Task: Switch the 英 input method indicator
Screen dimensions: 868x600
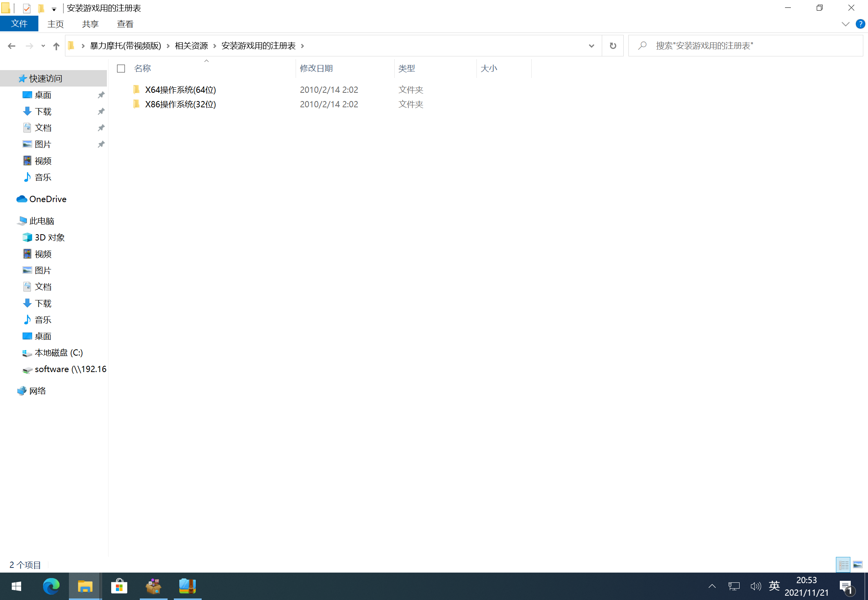Action: click(x=774, y=586)
